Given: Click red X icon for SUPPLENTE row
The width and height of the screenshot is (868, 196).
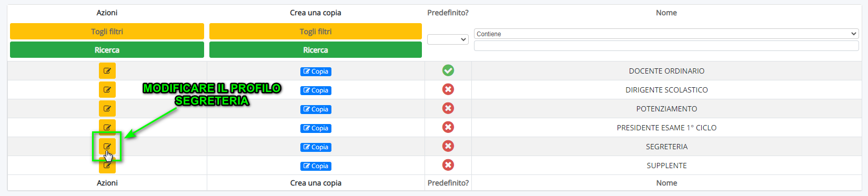Looking at the screenshot, I should pyautogui.click(x=448, y=165).
